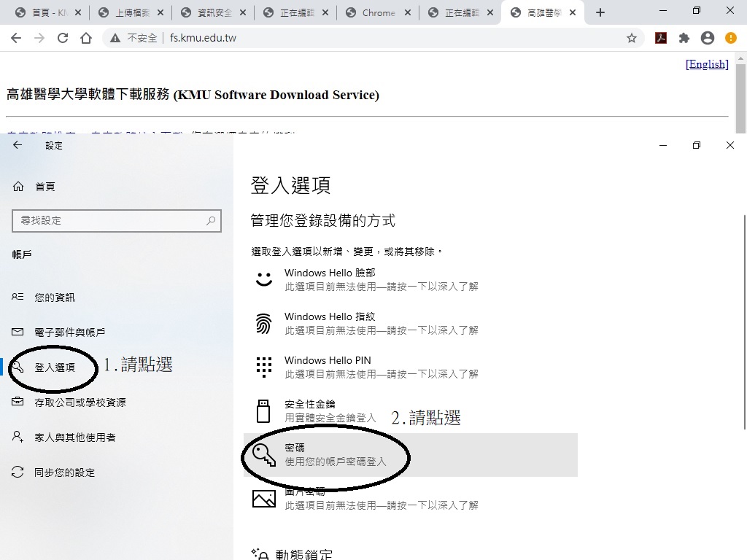
Task: Click the 尋找設定 search field
Action: (x=117, y=220)
